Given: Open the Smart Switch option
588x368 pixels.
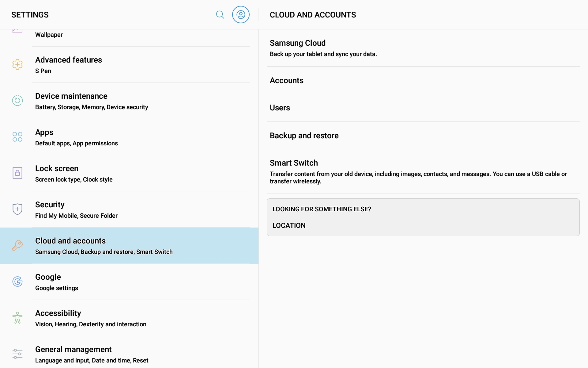Looking at the screenshot, I should [423, 171].
